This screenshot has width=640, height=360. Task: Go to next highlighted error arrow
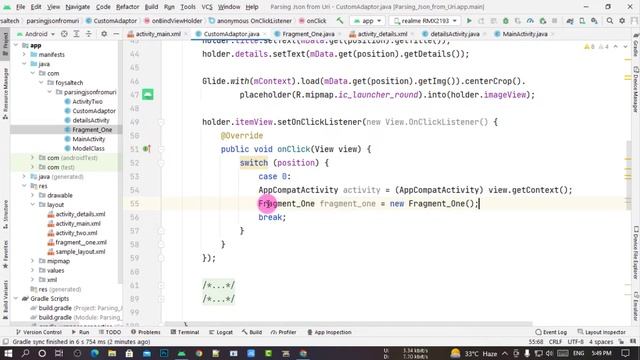point(625,47)
